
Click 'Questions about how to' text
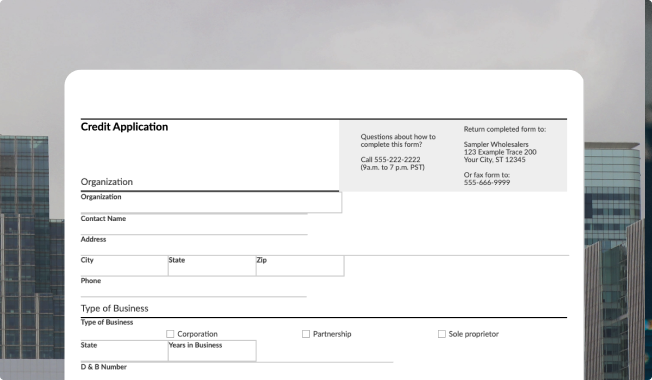[x=398, y=137]
